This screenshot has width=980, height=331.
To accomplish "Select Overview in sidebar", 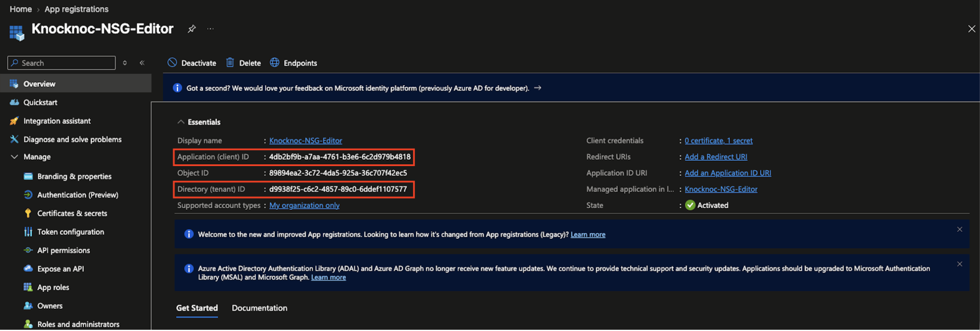I will (76, 84).
